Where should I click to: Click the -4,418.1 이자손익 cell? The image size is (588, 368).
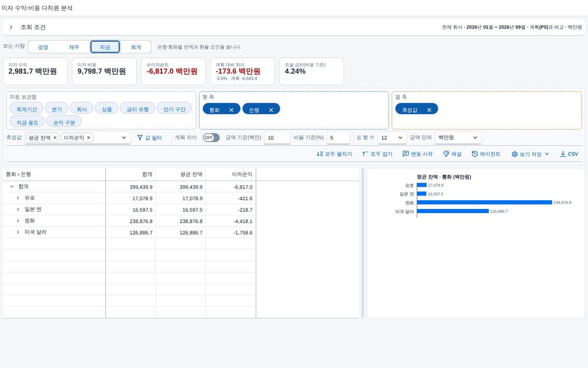click(x=230, y=221)
